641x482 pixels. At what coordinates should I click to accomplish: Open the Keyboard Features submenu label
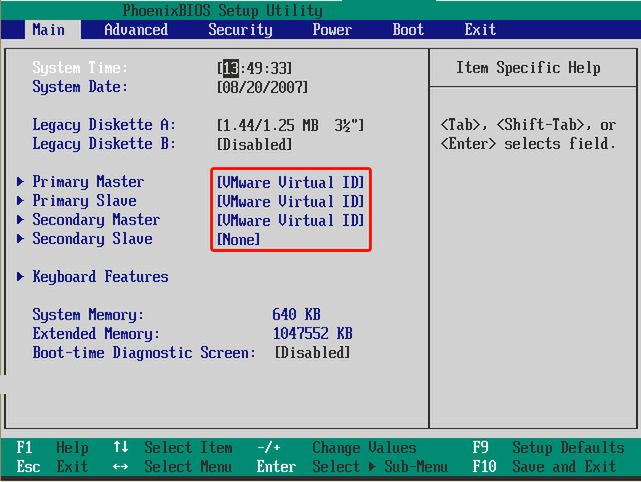click(100, 277)
